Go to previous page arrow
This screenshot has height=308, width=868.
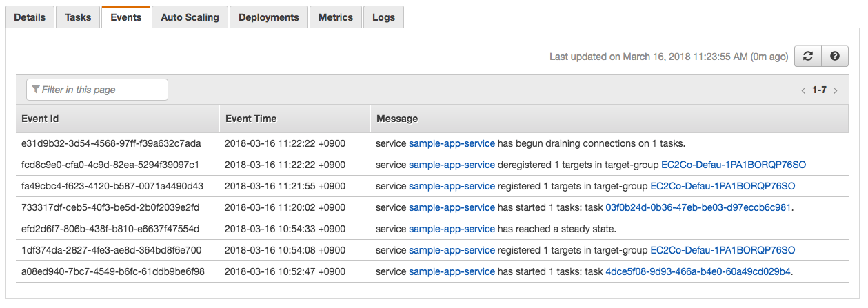click(x=803, y=90)
